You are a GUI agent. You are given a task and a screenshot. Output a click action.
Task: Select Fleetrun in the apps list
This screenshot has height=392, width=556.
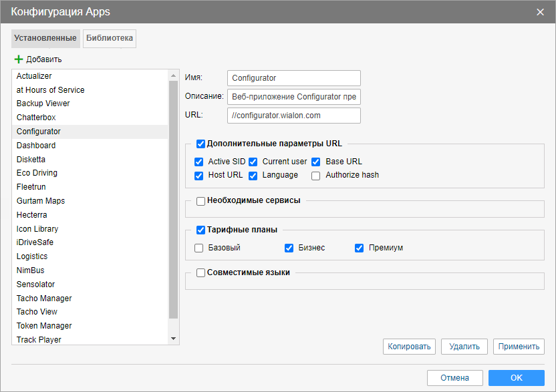pyautogui.click(x=31, y=187)
